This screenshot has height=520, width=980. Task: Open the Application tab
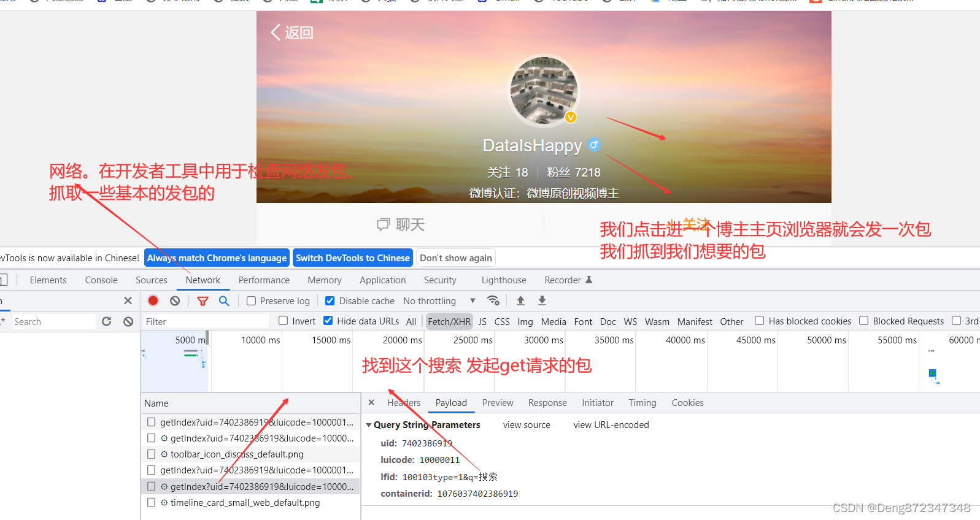click(383, 280)
